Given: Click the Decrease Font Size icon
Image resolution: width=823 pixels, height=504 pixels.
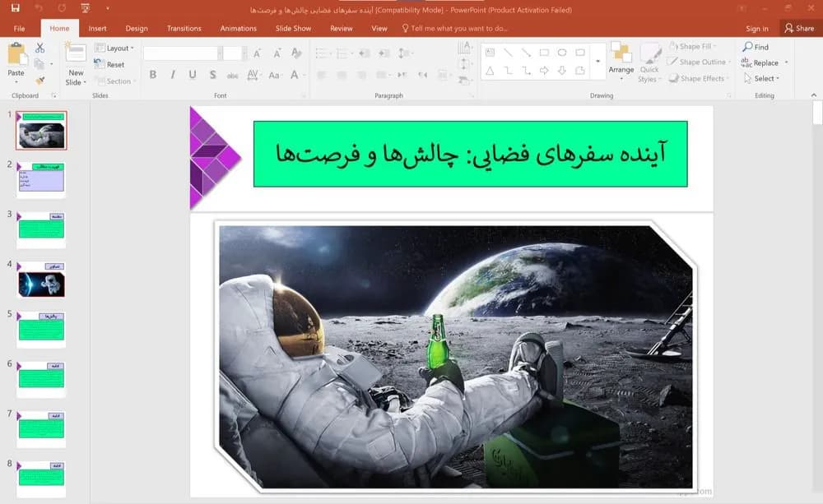Looking at the screenshot, I should (277, 53).
